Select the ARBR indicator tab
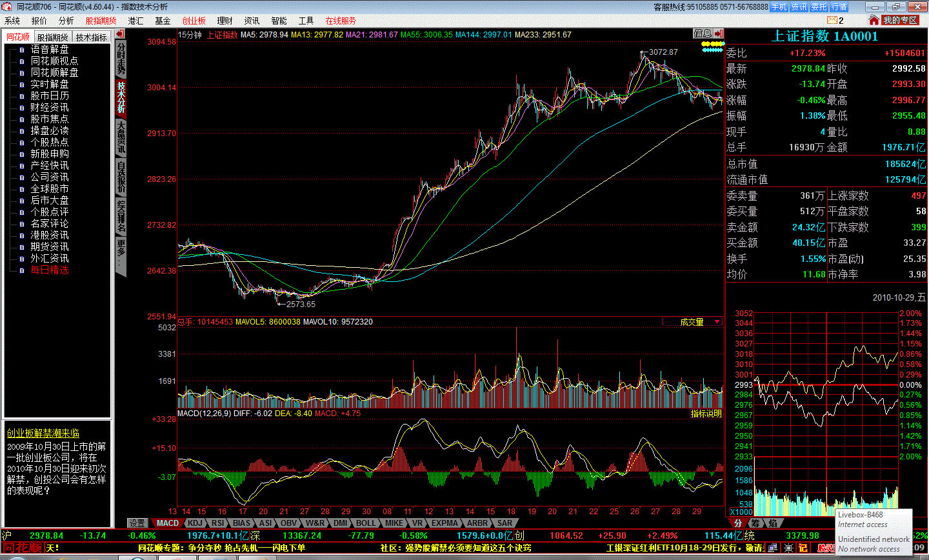The image size is (929, 560). pos(478,523)
